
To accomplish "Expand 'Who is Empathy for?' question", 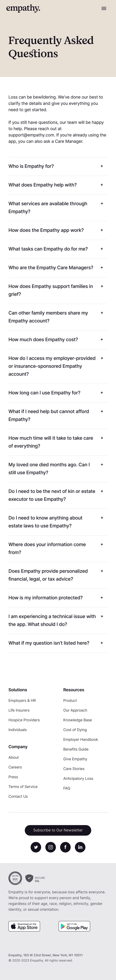I will click(58, 166).
